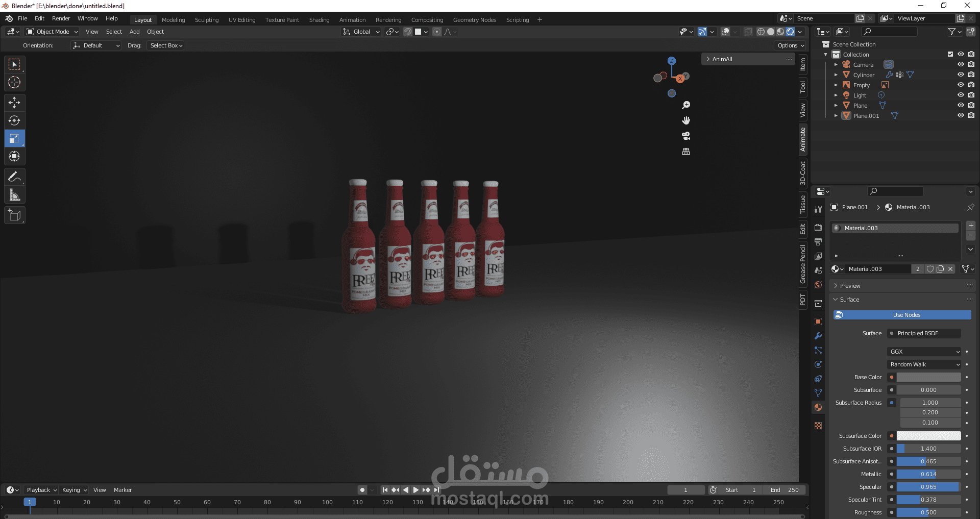Pin the properties editor context
The width and height of the screenshot is (980, 519).
[970, 207]
